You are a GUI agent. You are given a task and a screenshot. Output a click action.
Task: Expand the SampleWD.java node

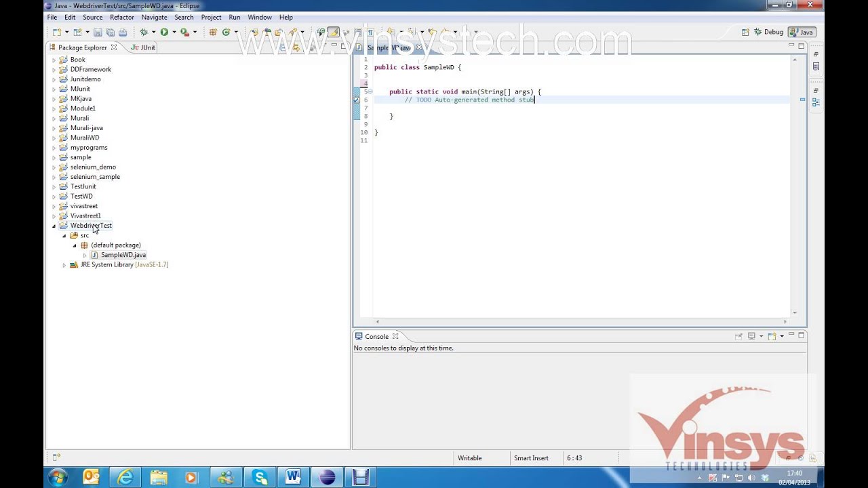[85, 255]
